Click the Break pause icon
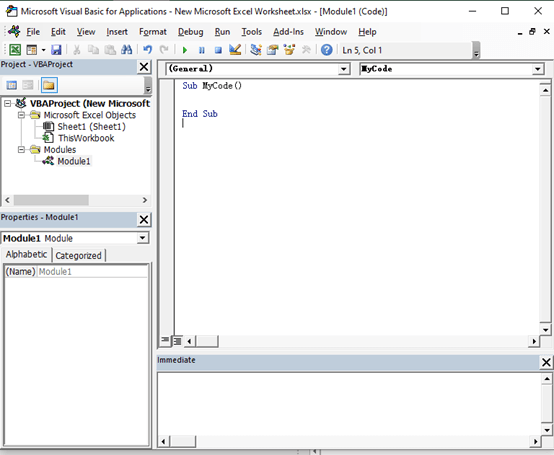 202,50
